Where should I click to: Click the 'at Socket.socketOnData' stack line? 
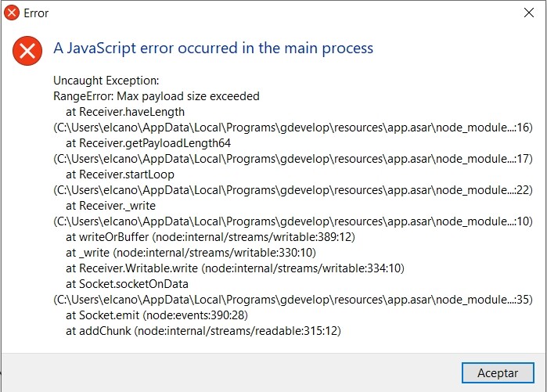point(127,284)
